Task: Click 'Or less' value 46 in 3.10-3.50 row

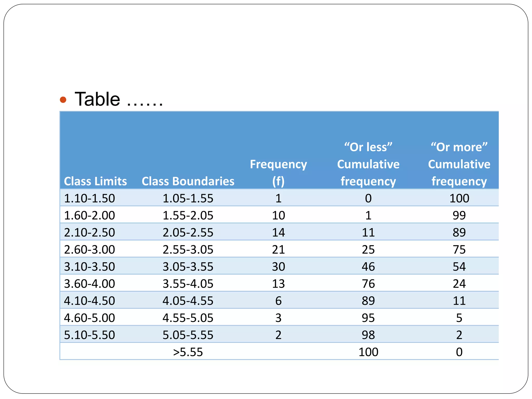Action: pyautogui.click(x=368, y=267)
